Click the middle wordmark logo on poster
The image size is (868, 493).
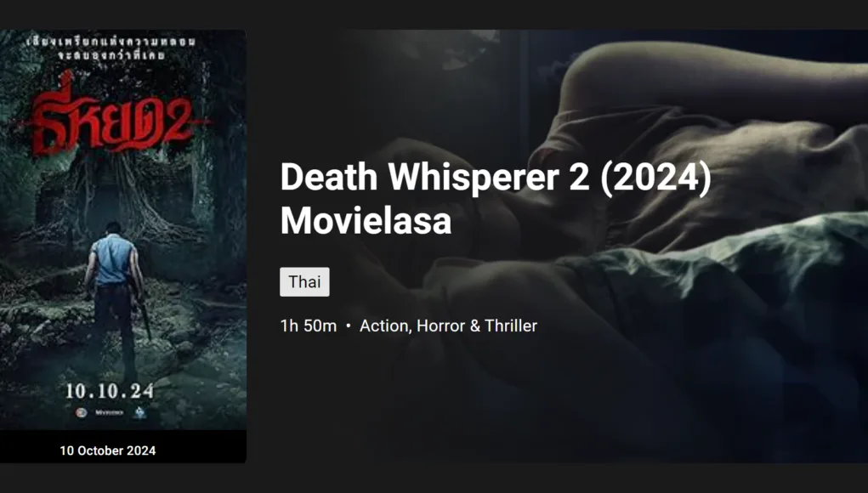coord(109,413)
